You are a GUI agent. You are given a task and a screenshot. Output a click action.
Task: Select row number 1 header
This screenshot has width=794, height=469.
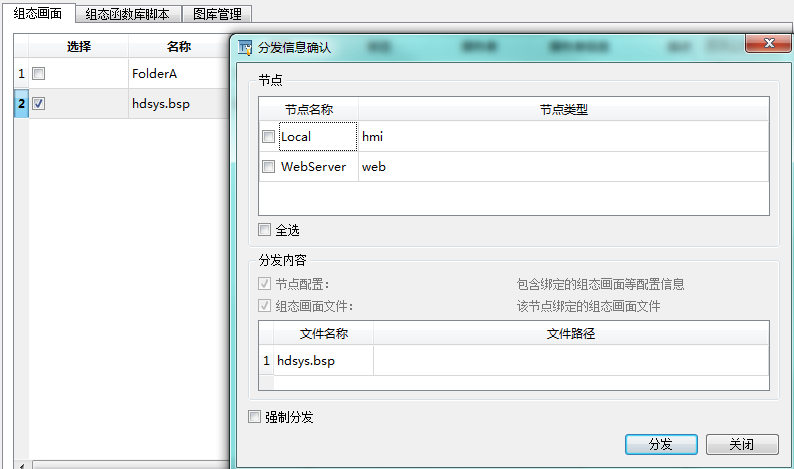pos(21,73)
